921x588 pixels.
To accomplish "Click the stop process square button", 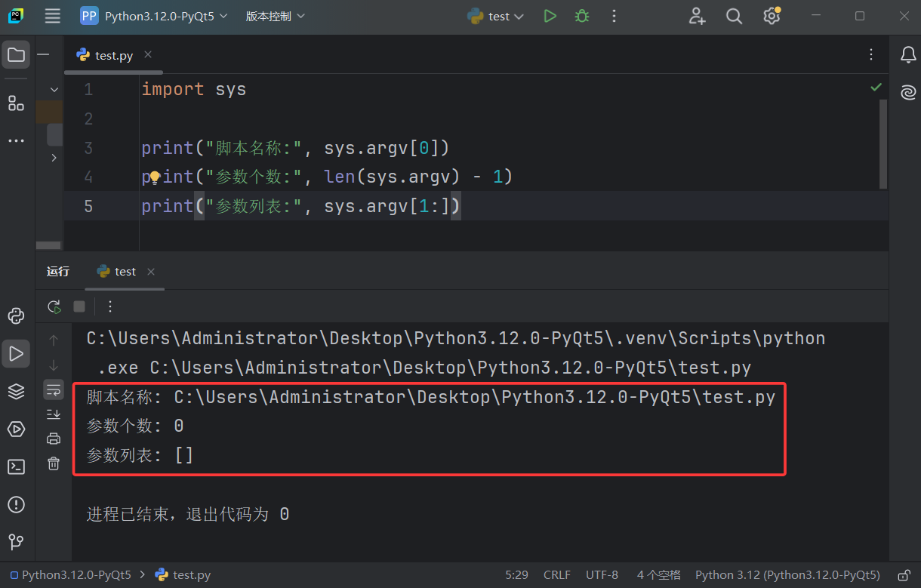I will click(x=79, y=306).
